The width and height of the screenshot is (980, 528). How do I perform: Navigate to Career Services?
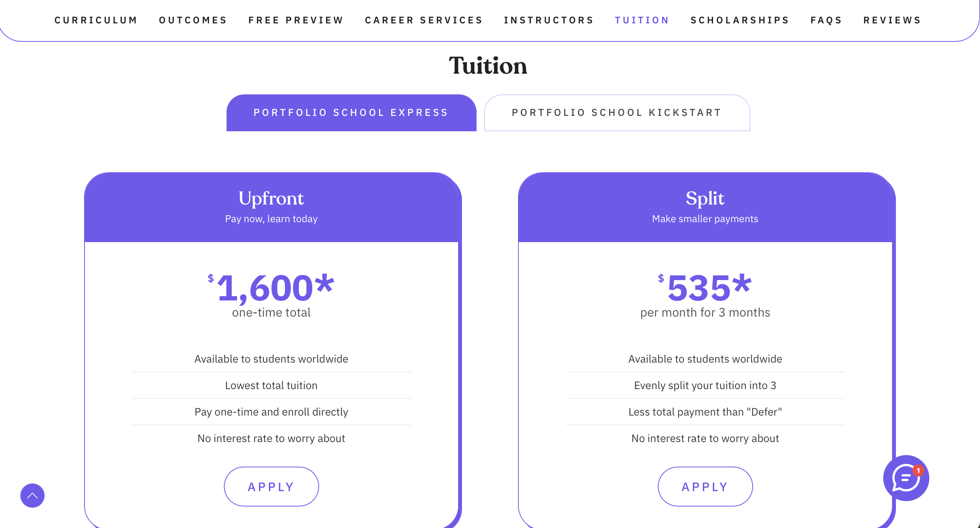click(x=424, y=20)
